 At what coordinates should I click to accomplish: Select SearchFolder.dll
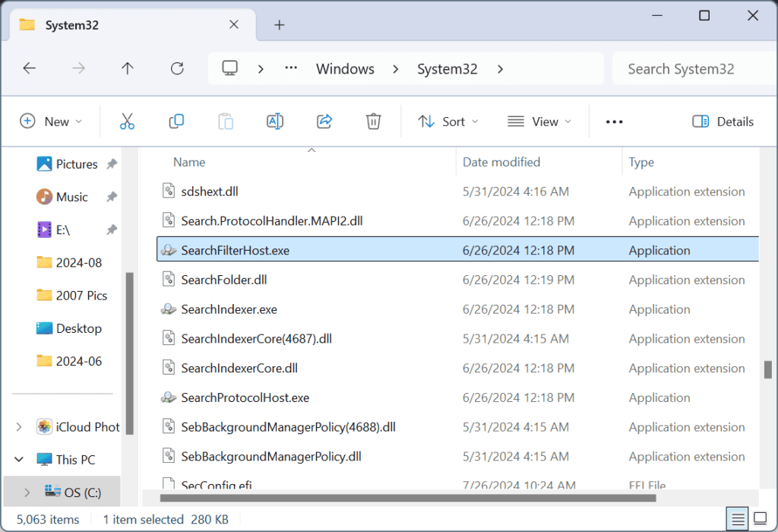coord(224,280)
